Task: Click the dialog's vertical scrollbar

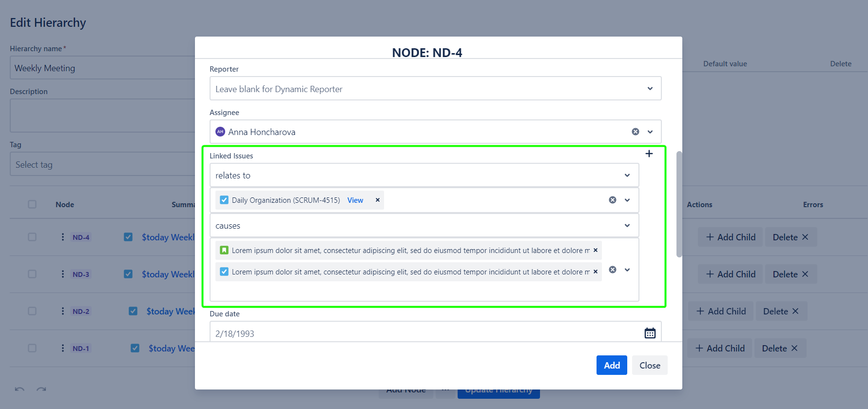Action: coord(679,204)
